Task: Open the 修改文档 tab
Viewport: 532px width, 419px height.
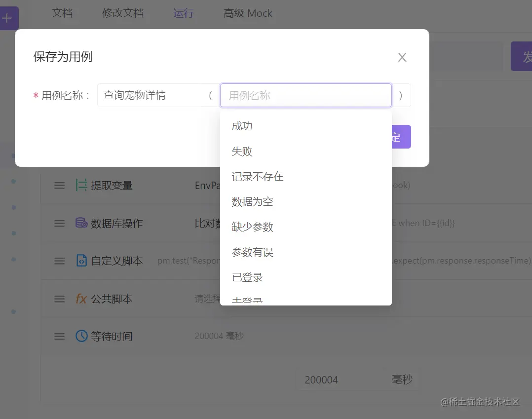Action: (x=123, y=13)
